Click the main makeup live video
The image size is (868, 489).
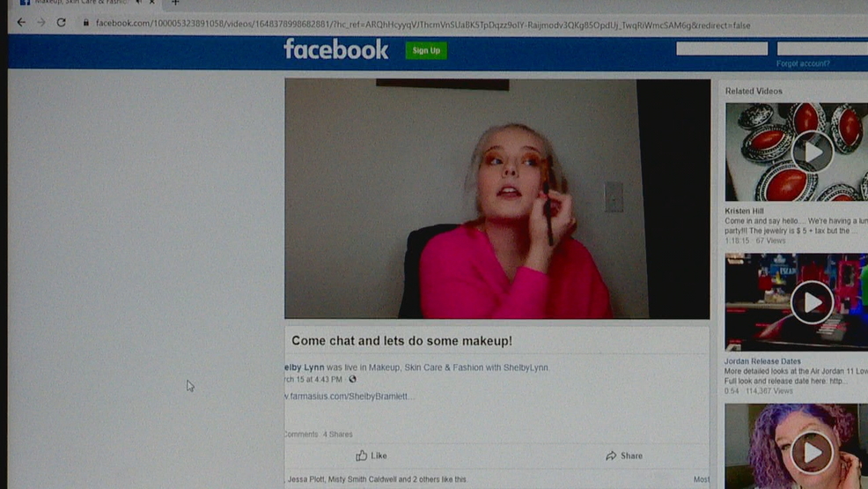497,199
